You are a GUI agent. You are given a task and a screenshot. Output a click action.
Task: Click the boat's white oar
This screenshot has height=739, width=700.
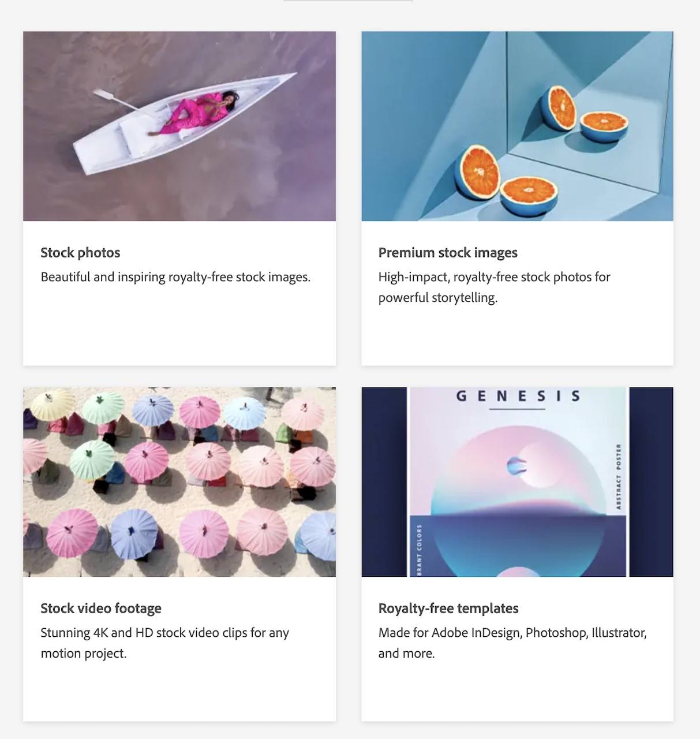[x=115, y=99]
